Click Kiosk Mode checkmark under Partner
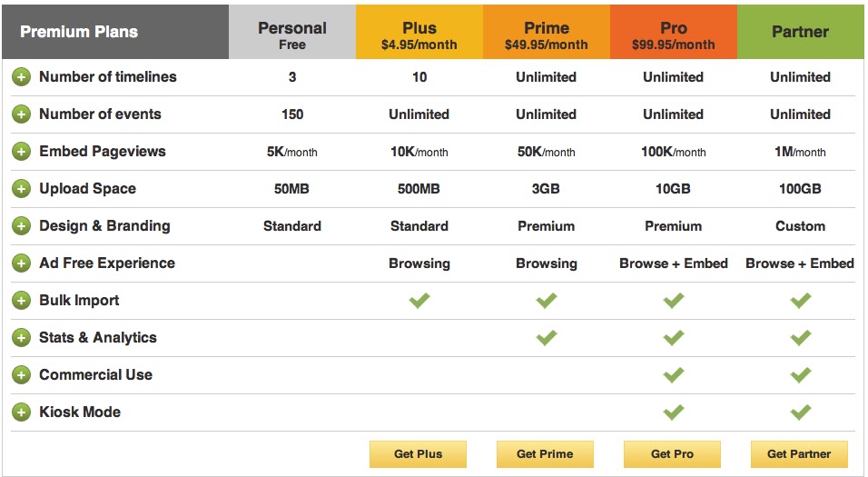This screenshot has width=868, height=477. (x=800, y=412)
